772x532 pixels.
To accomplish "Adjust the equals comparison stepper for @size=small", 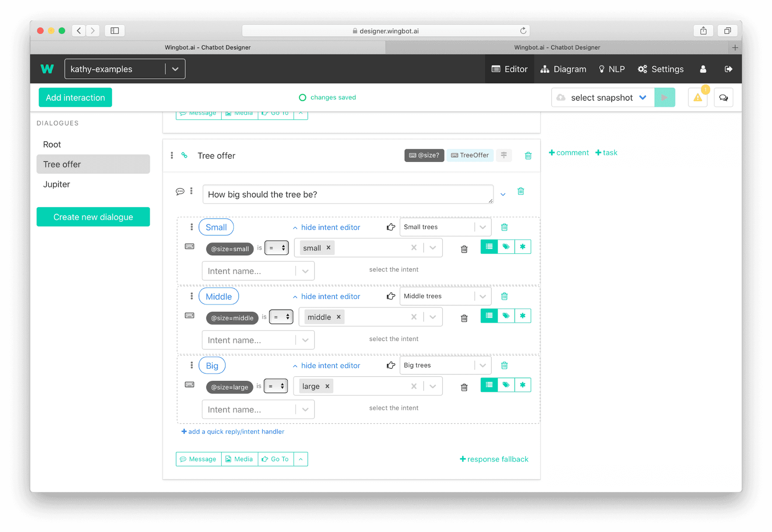I will 283,248.
